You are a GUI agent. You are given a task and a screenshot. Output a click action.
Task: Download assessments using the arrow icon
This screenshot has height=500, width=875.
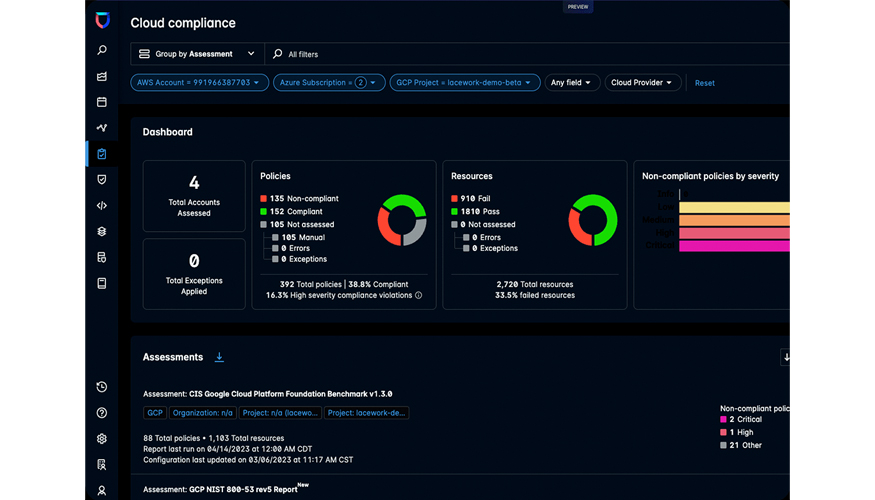click(x=219, y=357)
